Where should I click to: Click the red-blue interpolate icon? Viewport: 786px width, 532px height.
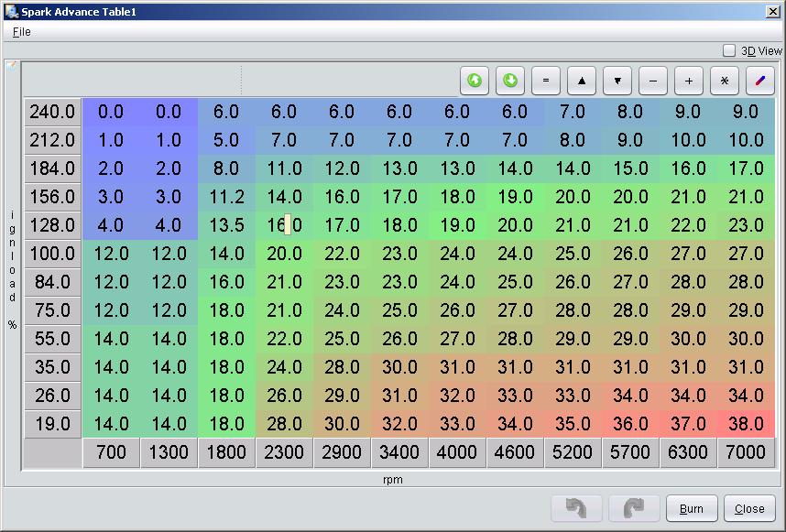(x=760, y=81)
